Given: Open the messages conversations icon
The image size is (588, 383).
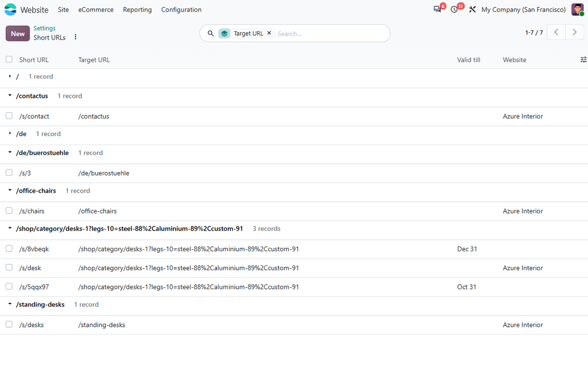Looking at the screenshot, I should (x=437, y=9).
